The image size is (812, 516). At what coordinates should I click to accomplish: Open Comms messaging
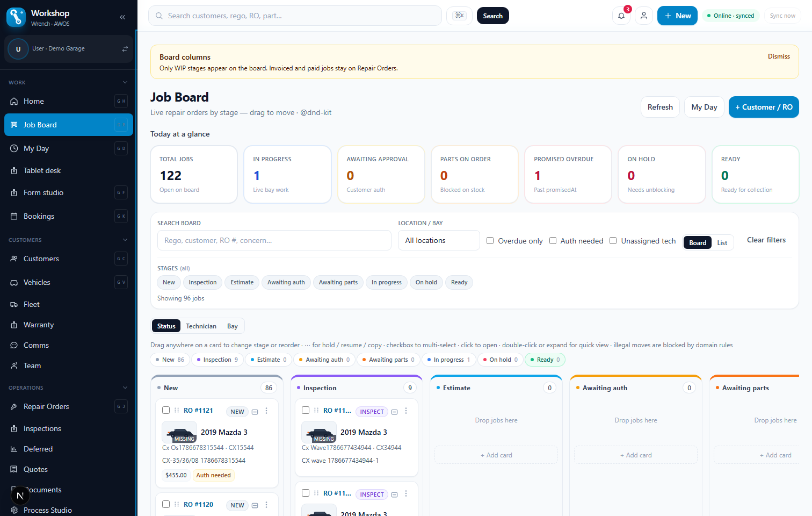[69, 345]
